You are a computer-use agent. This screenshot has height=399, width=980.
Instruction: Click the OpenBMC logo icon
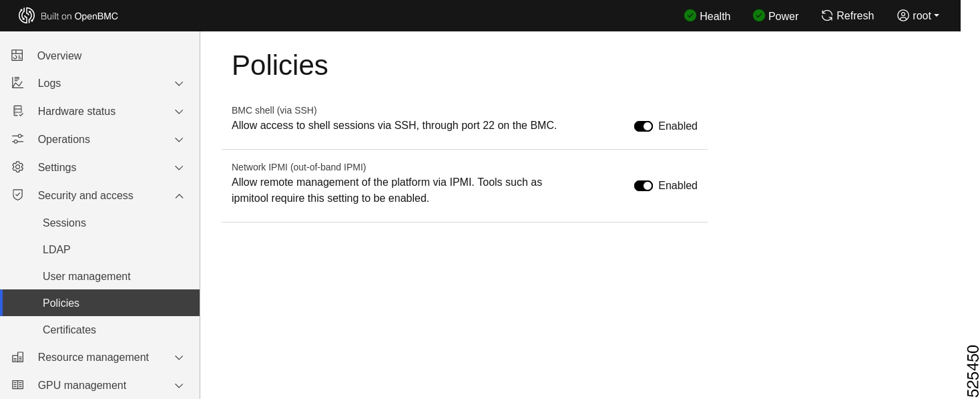coord(27,15)
